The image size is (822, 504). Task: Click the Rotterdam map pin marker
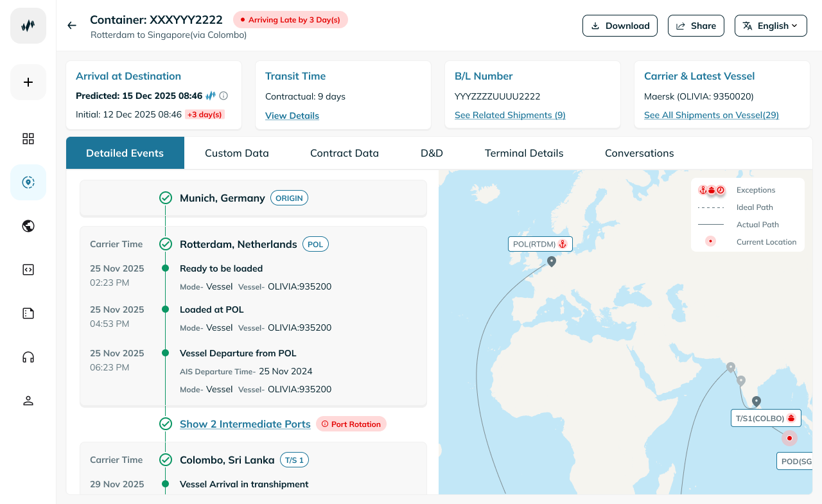pos(551,261)
